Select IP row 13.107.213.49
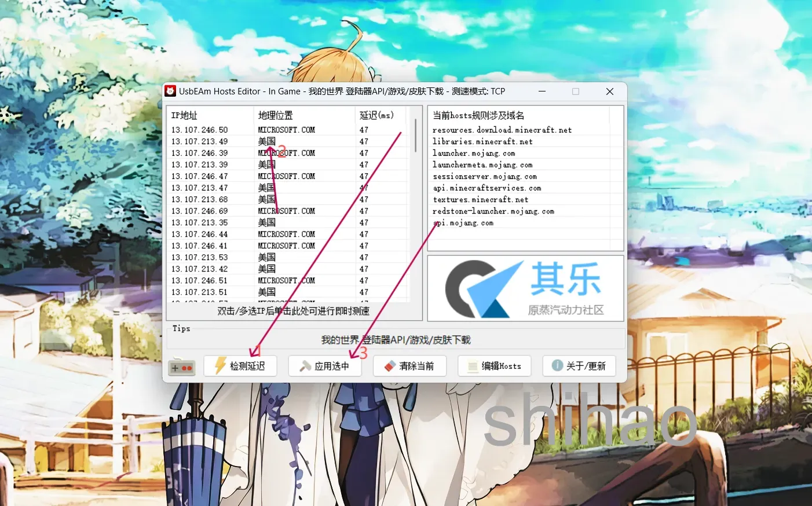This screenshot has width=812, height=506. [200, 142]
